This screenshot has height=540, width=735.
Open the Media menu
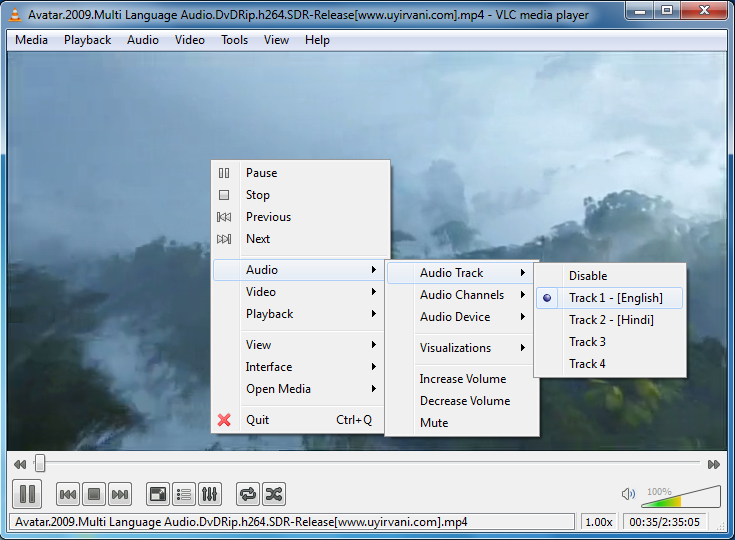click(x=31, y=40)
